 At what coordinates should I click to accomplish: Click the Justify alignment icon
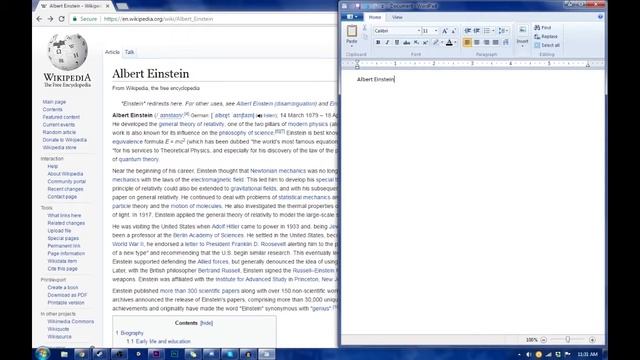[496, 42]
